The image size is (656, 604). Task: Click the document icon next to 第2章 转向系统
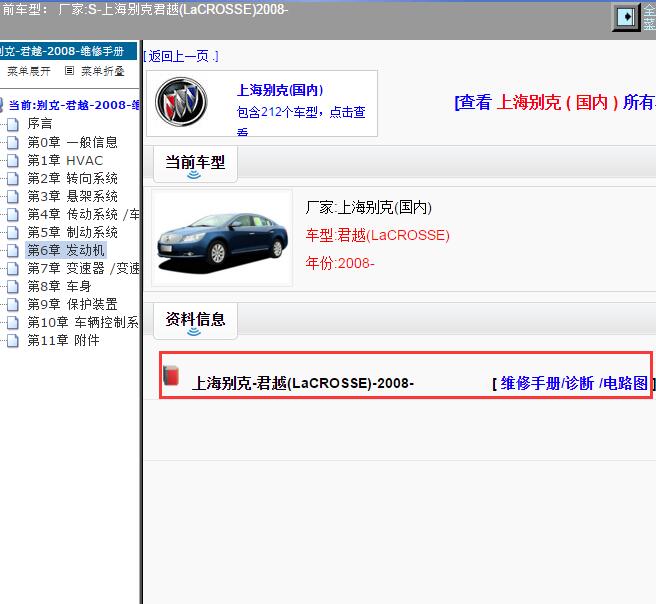click(x=13, y=178)
